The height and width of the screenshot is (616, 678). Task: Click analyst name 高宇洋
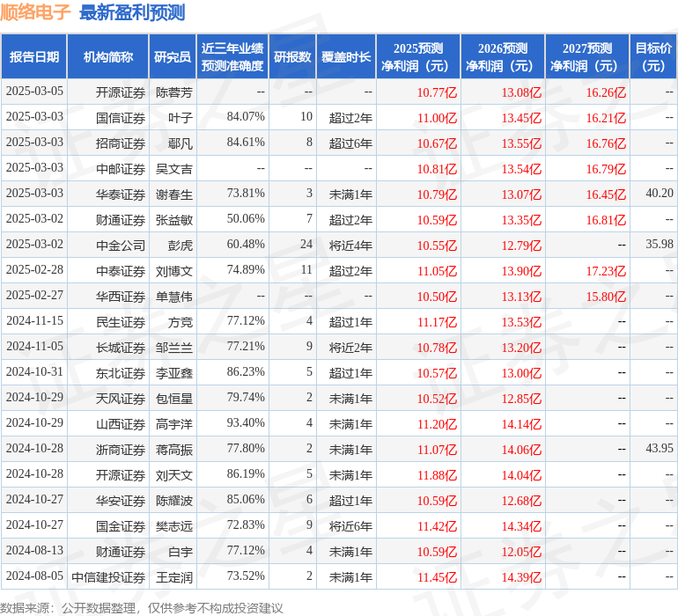174,424
